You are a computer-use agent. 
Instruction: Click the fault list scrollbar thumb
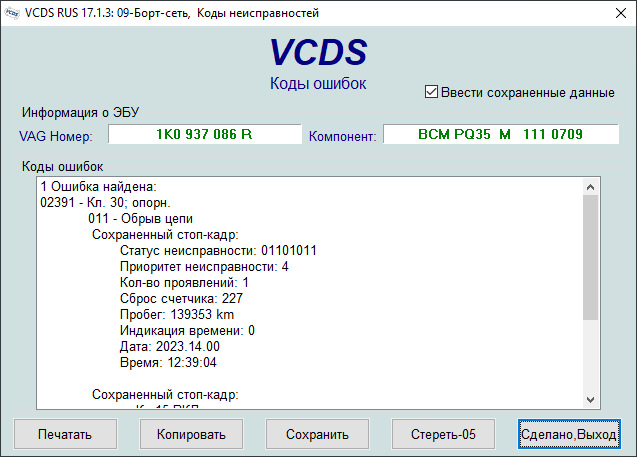point(591,257)
